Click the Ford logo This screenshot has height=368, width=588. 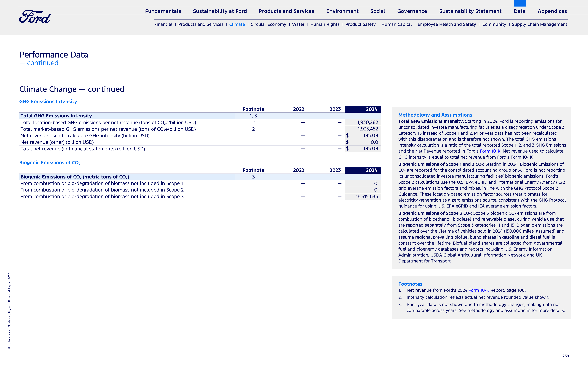click(35, 17)
